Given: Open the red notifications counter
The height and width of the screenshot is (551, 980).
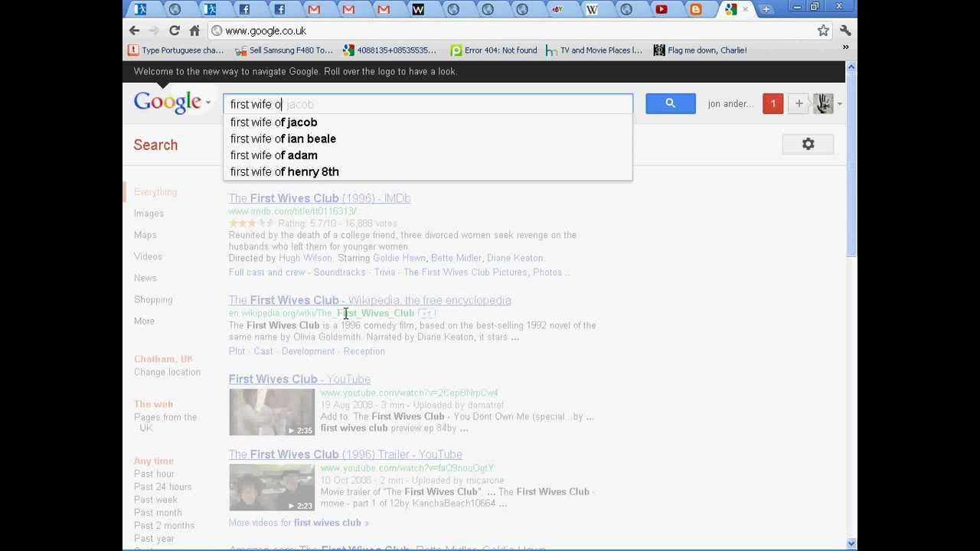Looking at the screenshot, I should pyautogui.click(x=773, y=103).
